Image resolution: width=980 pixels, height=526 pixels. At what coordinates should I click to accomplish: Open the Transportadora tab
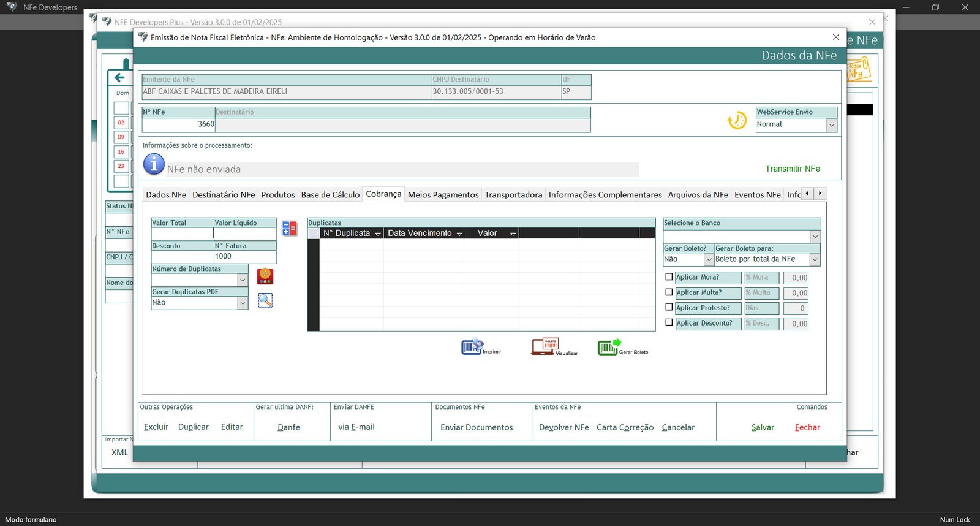[x=513, y=195]
